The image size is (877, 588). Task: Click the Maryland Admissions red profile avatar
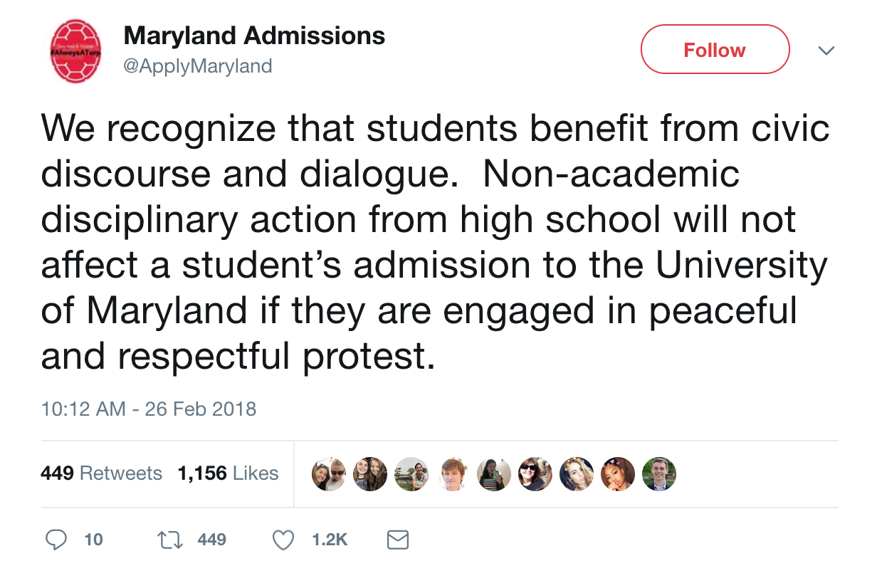76,51
